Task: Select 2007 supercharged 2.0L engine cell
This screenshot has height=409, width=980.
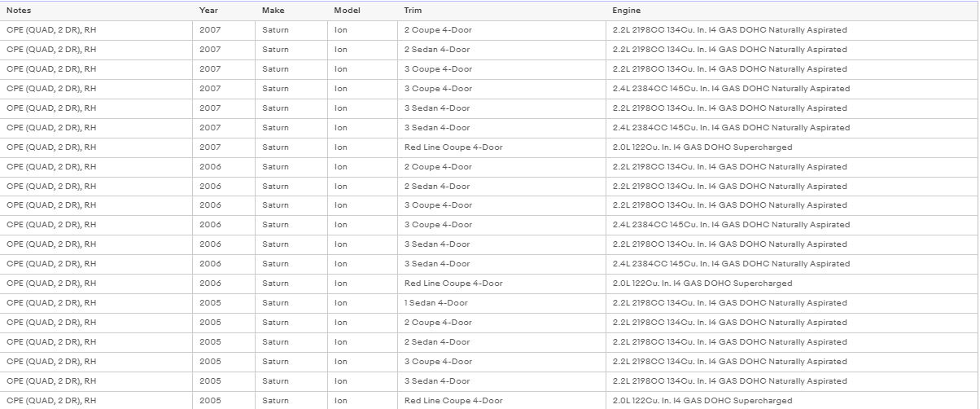Action: coord(793,147)
